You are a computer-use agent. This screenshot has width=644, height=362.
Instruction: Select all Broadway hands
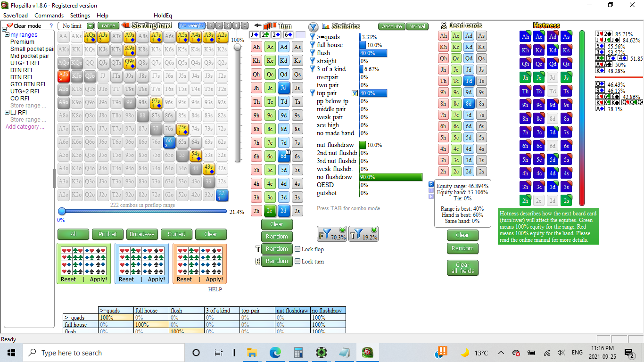click(142, 234)
